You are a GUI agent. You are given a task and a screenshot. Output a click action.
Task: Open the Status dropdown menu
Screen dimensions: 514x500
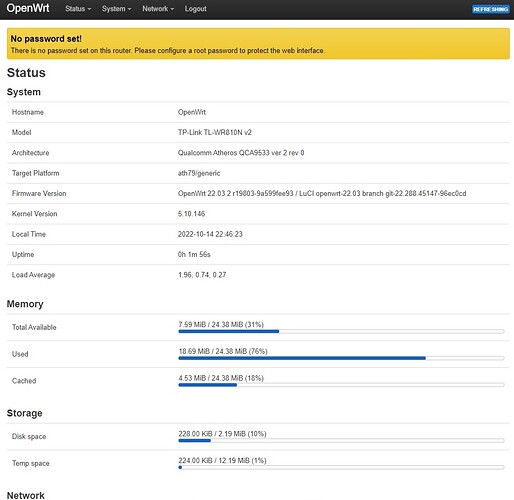(78, 9)
